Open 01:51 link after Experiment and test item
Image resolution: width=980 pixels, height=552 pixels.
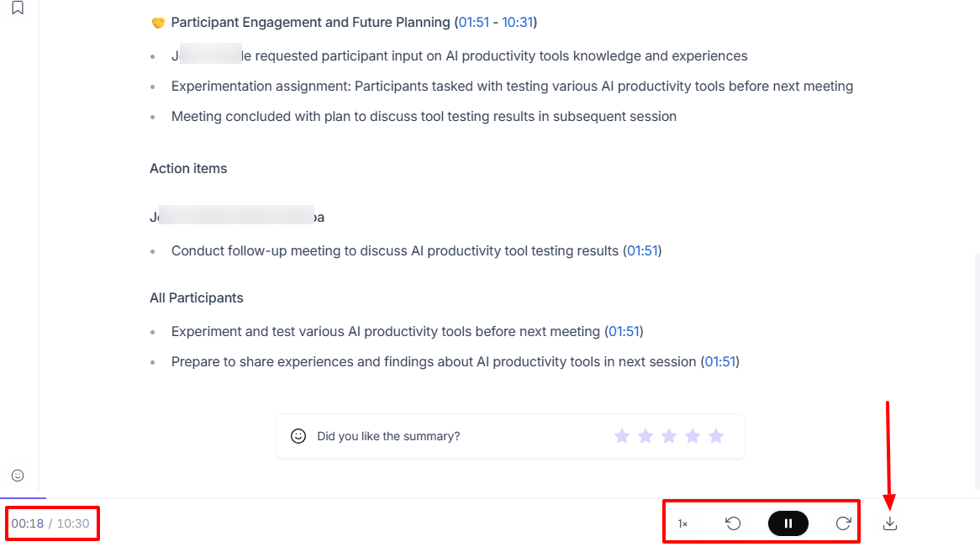click(624, 332)
